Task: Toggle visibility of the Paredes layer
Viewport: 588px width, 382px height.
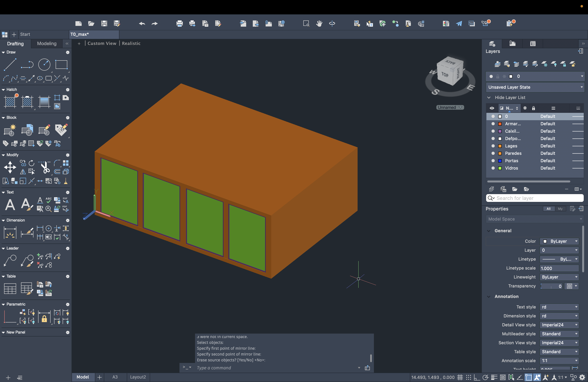Action: (493, 153)
